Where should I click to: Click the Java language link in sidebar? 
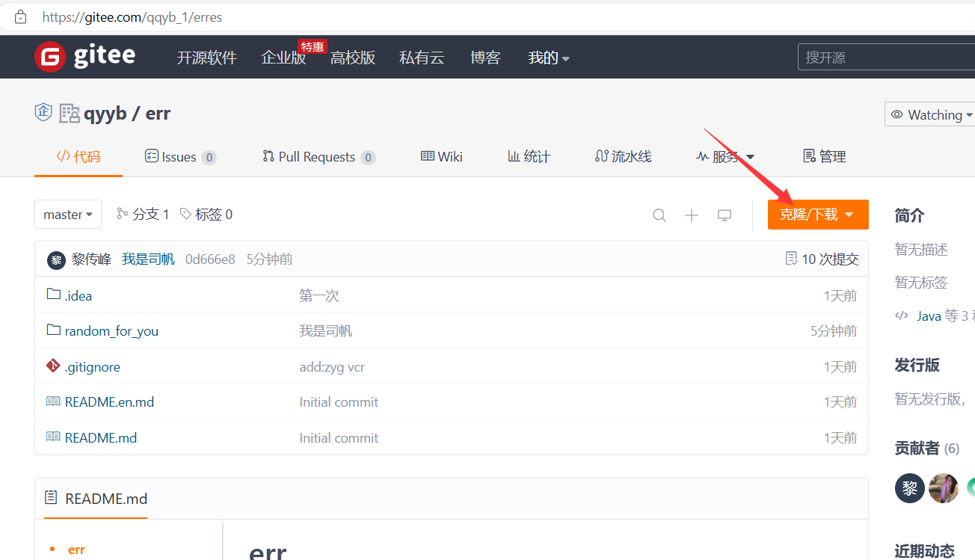[x=929, y=316]
